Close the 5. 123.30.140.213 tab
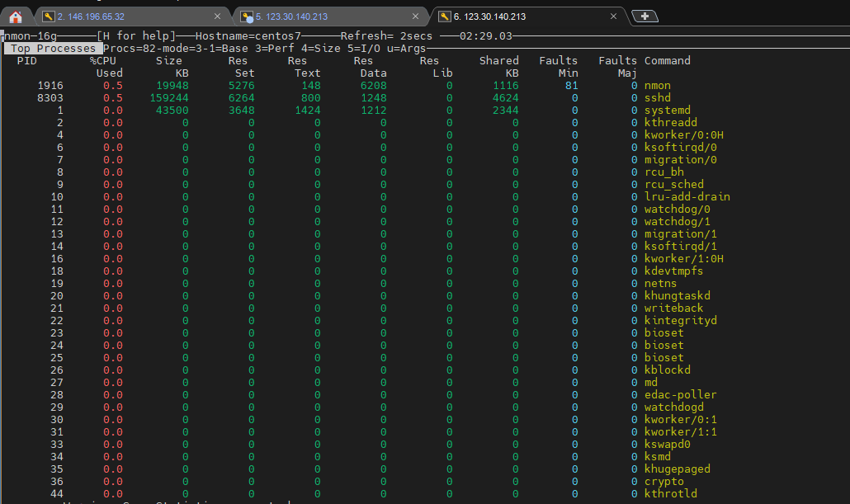850x504 pixels. pos(415,16)
